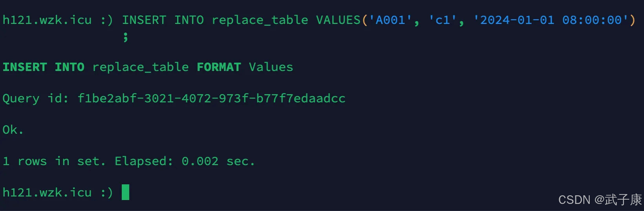Click the 'c1' string value
Screen dimensions: 644x211
click(x=443, y=20)
